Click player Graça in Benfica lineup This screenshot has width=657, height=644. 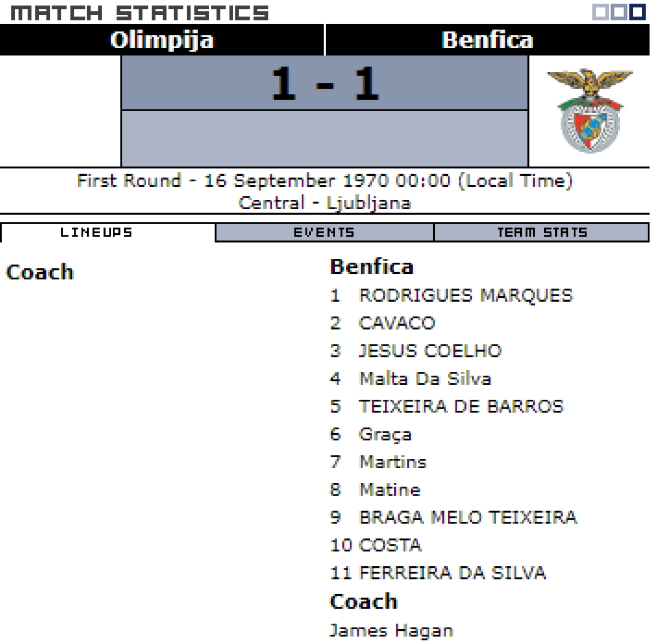point(385,434)
